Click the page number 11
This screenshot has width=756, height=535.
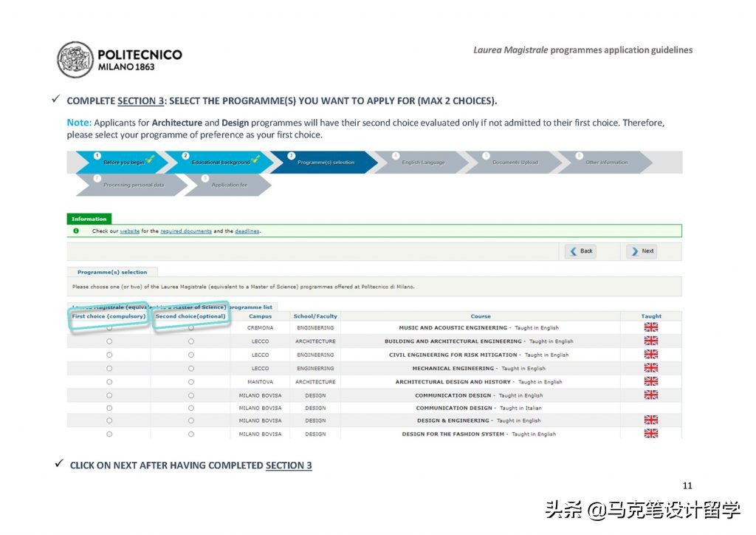tap(687, 485)
